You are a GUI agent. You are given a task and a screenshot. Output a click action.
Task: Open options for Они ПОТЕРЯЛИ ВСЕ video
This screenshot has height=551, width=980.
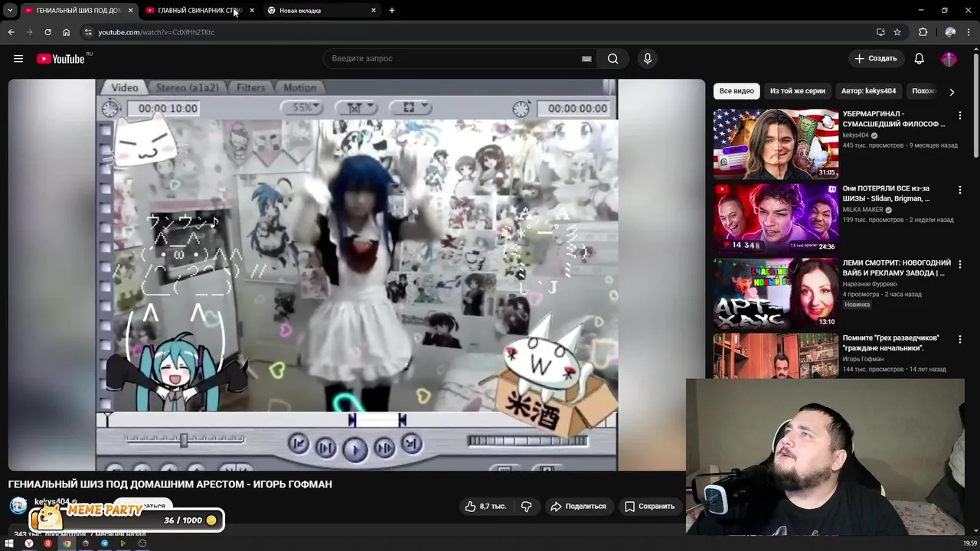coord(959,190)
